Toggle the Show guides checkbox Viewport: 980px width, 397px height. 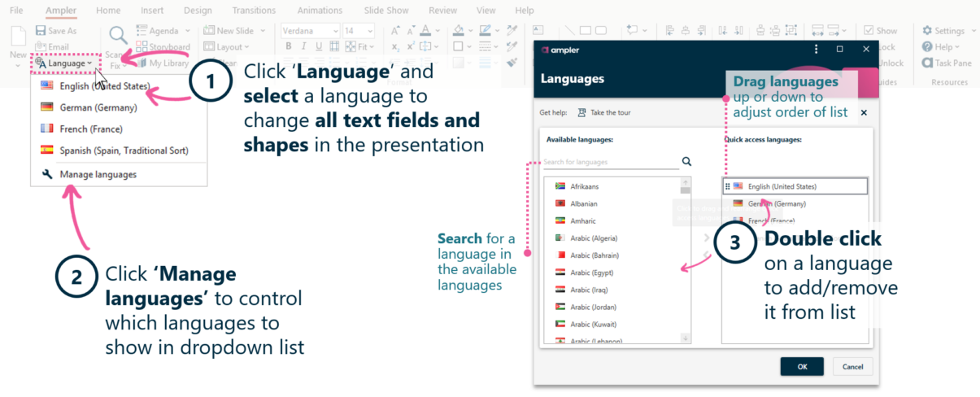coord(869,31)
